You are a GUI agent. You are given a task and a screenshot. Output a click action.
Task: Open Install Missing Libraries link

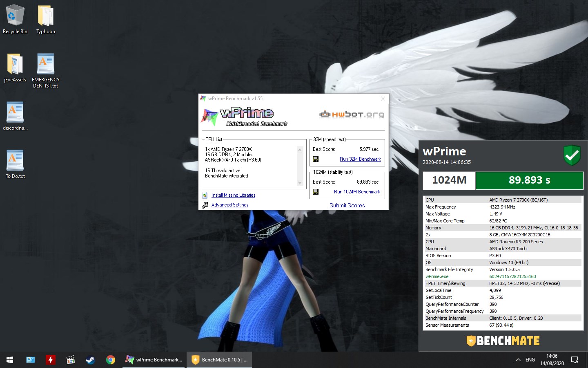[233, 195]
